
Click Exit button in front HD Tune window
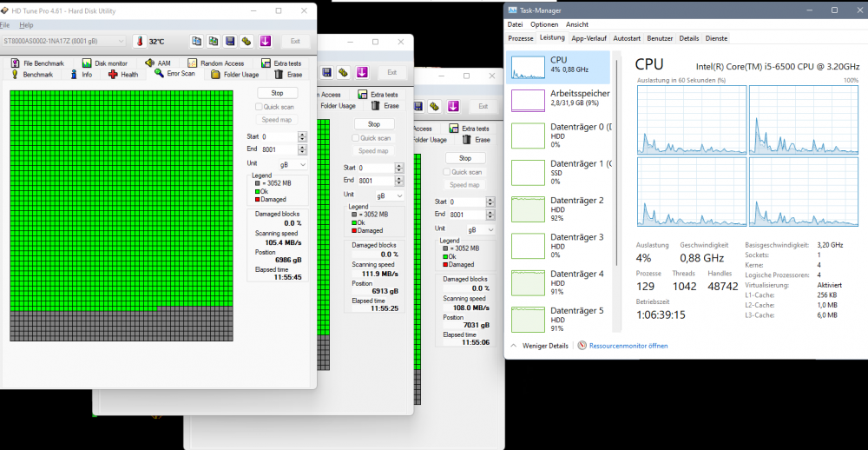(295, 41)
